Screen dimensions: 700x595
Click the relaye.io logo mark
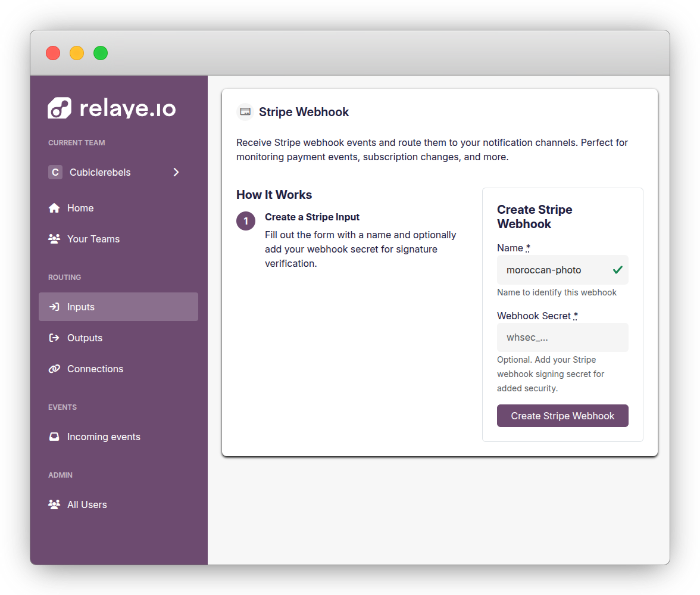pyautogui.click(x=58, y=108)
